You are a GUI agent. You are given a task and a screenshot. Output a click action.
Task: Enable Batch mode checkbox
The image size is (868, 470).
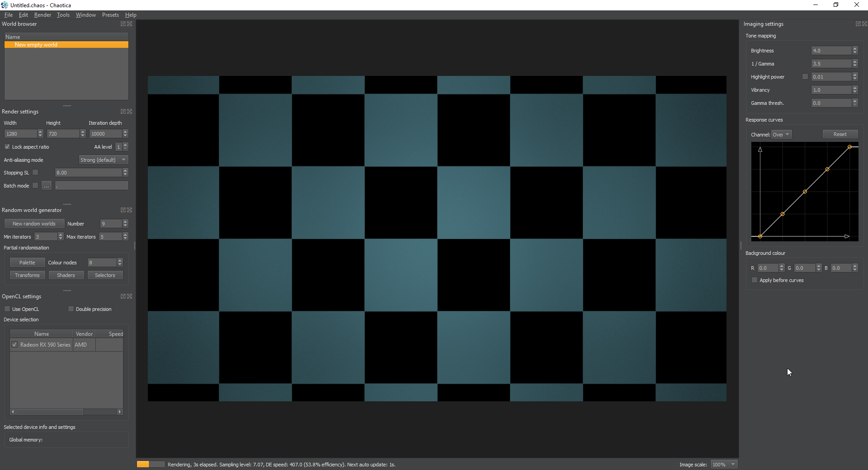point(35,186)
